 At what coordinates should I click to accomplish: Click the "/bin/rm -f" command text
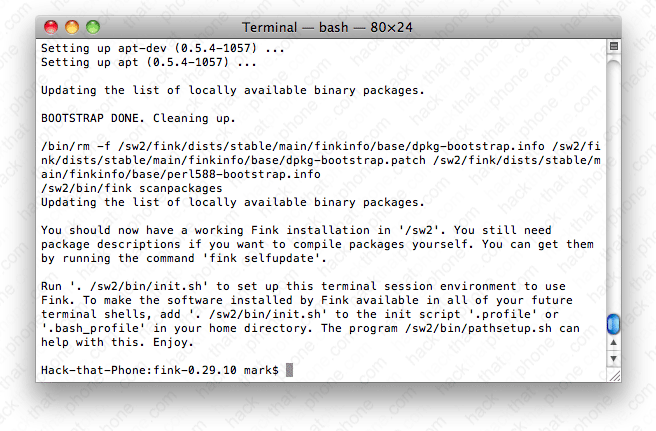(76, 146)
